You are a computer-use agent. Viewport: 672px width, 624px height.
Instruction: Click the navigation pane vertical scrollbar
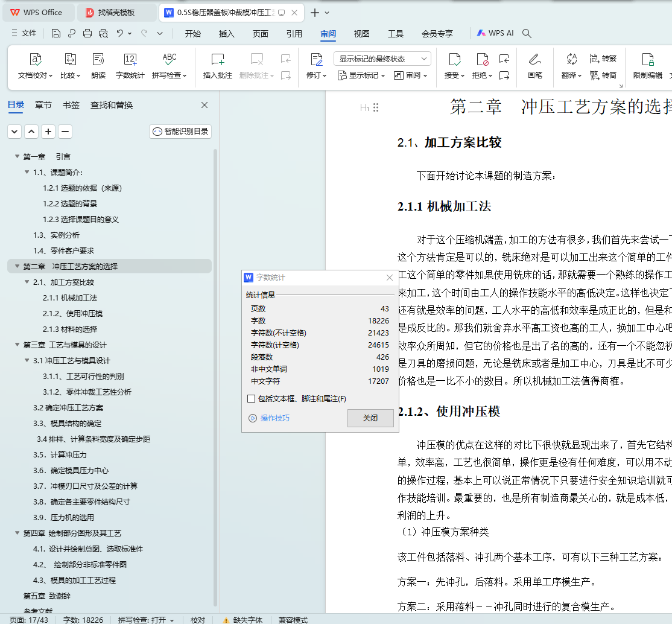pyautogui.click(x=215, y=377)
